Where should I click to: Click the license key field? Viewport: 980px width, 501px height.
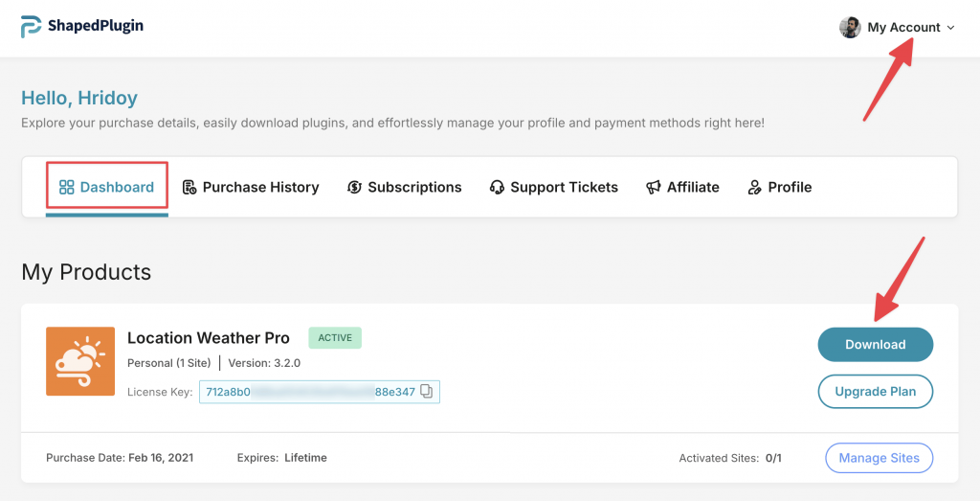(320, 392)
